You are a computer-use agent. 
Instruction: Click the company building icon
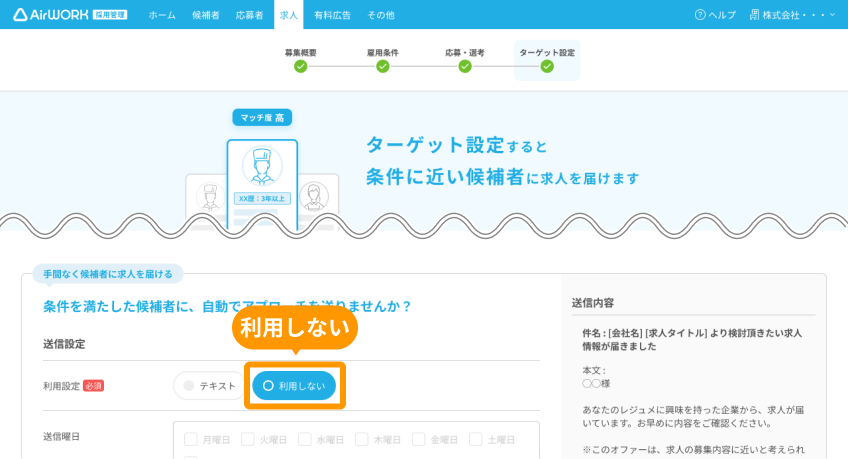[754, 15]
